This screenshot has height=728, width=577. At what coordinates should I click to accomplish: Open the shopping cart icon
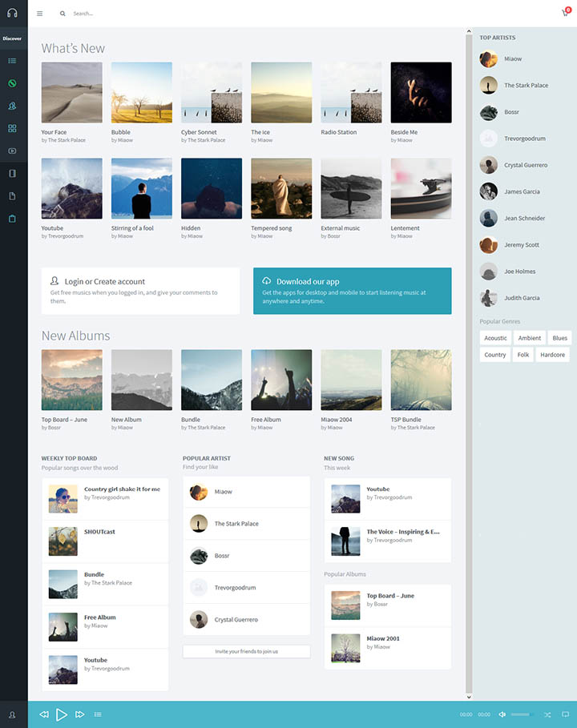pyautogui.click(x=565, y=13)
